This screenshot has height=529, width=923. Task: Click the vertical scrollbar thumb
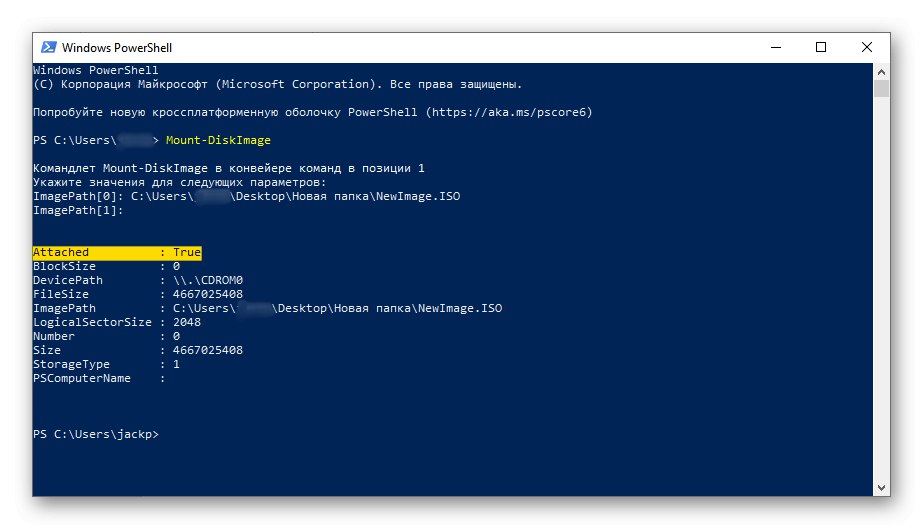(x=881, y=88)
